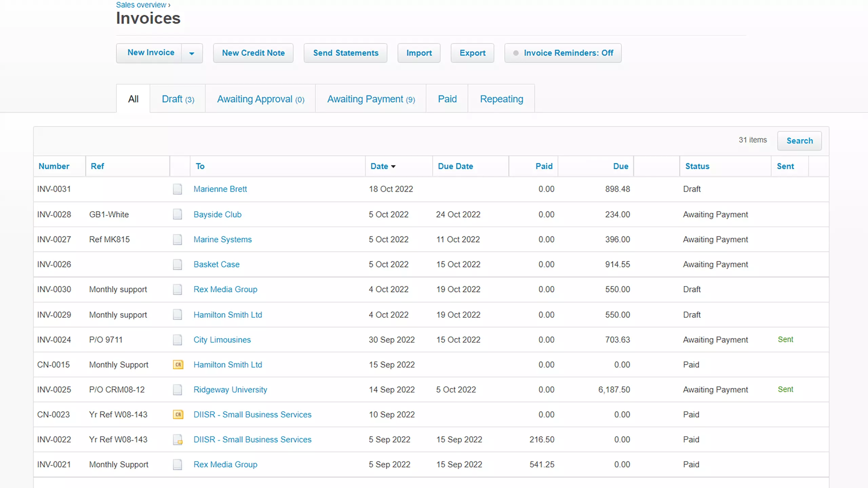Click the document icon for INV-0029
Screen dimensions: 868x488
point(177,314)
